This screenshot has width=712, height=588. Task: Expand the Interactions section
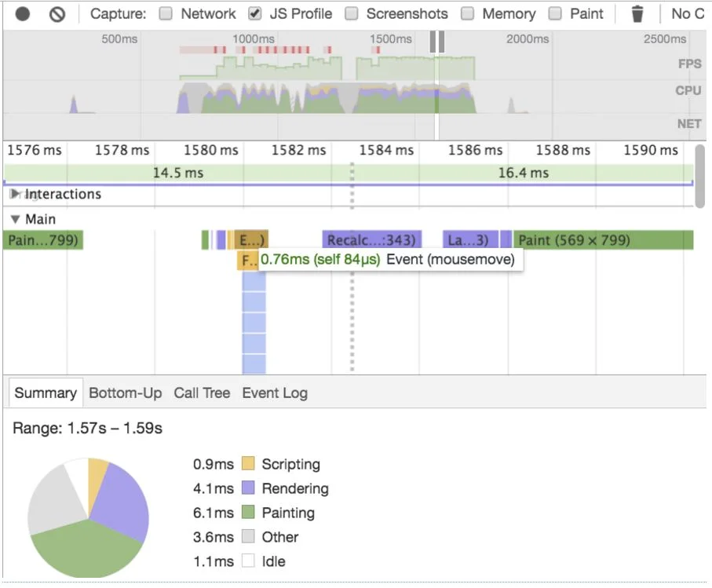15,194
